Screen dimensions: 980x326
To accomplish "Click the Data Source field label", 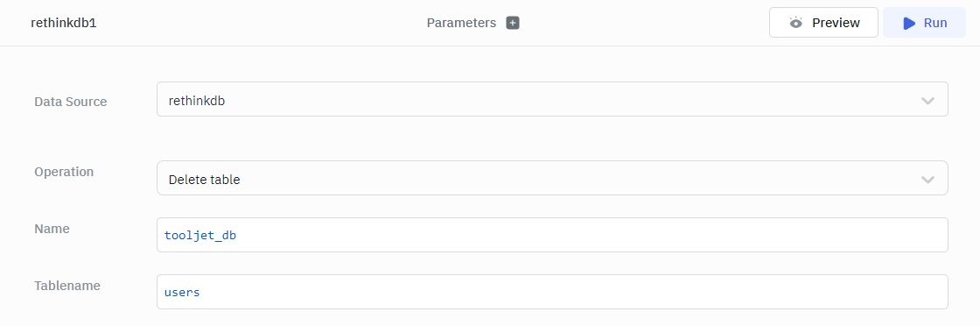I will click(71, 102).
